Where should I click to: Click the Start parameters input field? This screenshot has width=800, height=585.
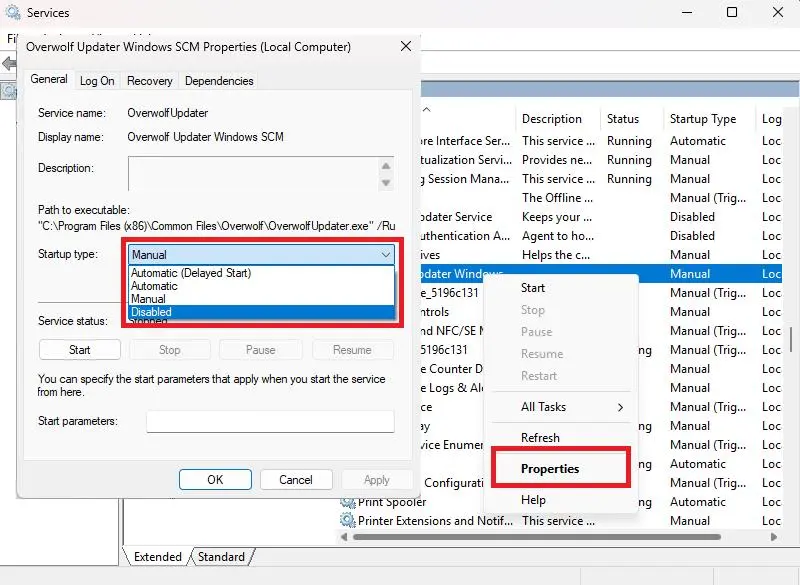(x=270, y=421)
